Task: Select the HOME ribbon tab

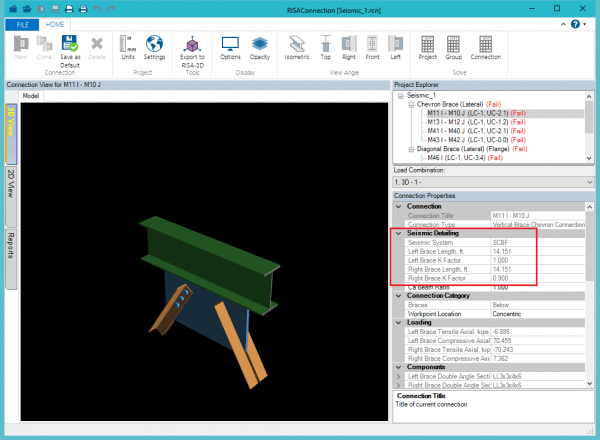Action: pos(55,24)
